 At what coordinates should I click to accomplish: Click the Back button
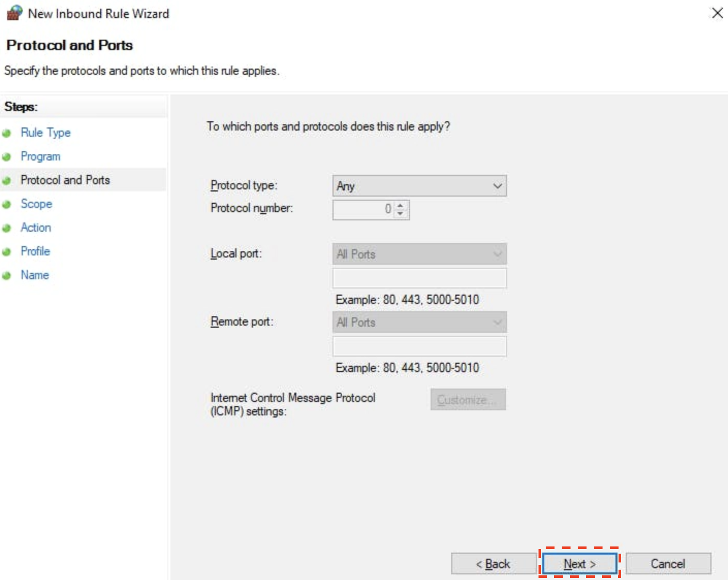pos(494,563)
